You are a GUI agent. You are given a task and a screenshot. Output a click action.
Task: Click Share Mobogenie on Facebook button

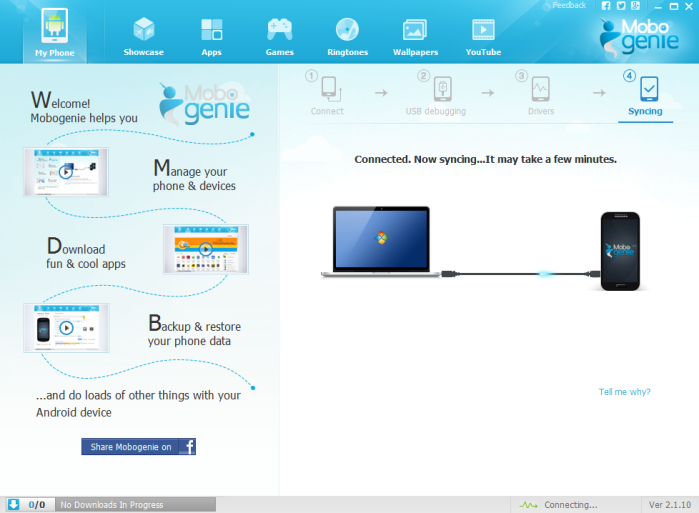pos(138,447)
